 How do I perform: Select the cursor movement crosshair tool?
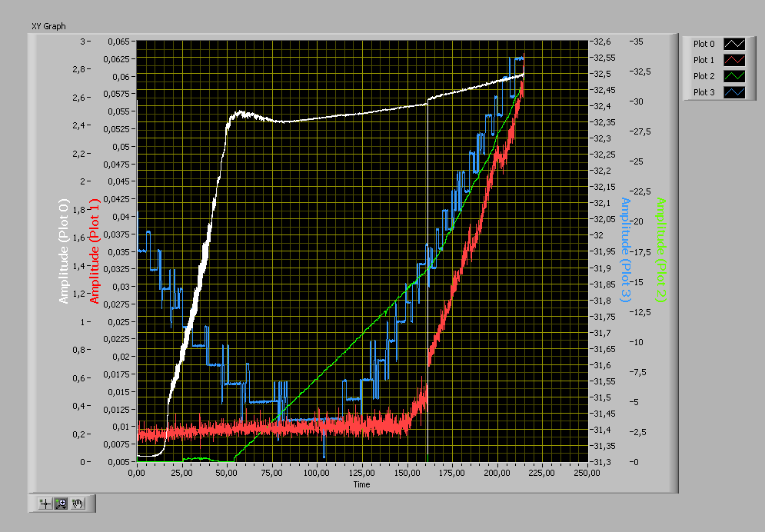[45, 504]
